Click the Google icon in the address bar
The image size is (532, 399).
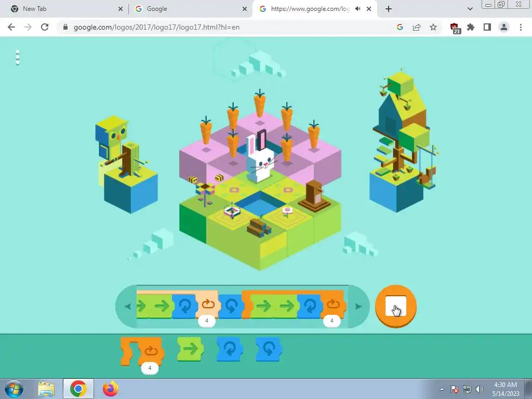coord(400,27)
